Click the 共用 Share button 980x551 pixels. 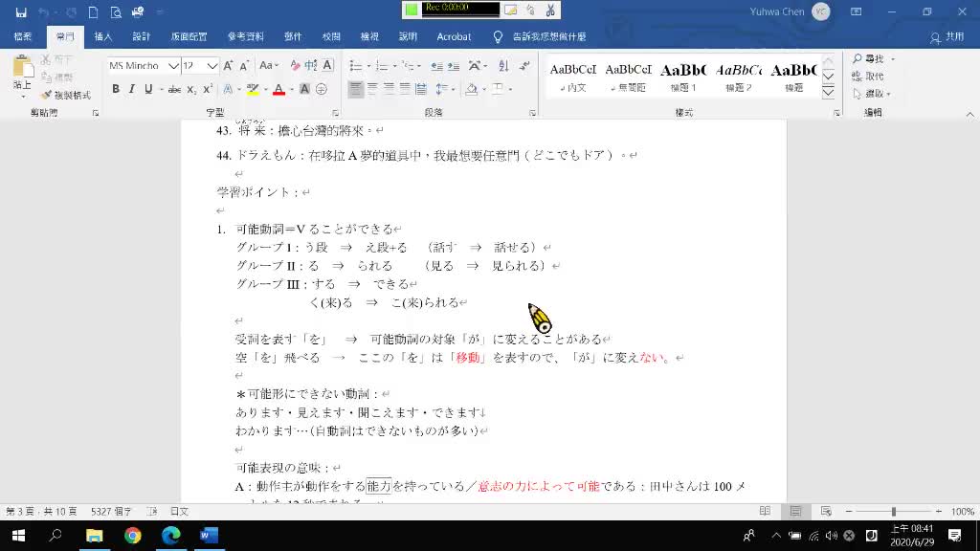tap(947, 37)
